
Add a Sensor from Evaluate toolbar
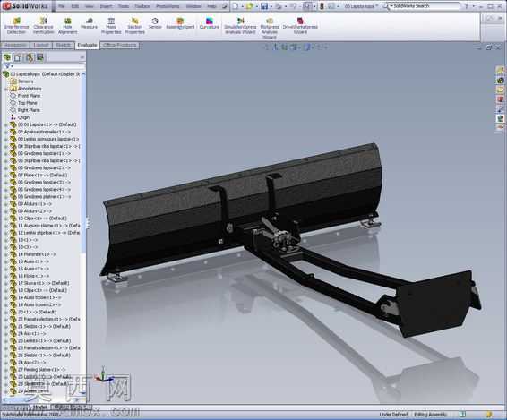pos(155,23)
